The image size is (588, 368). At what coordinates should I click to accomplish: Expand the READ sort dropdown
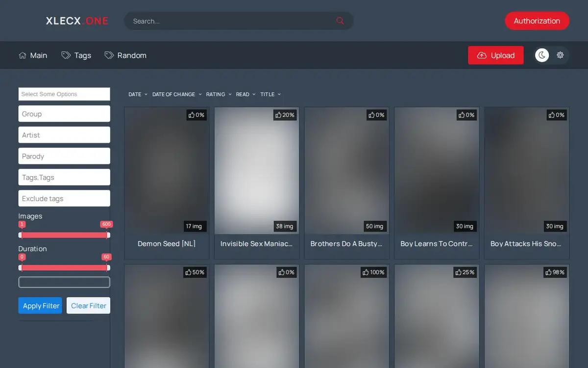245,94
